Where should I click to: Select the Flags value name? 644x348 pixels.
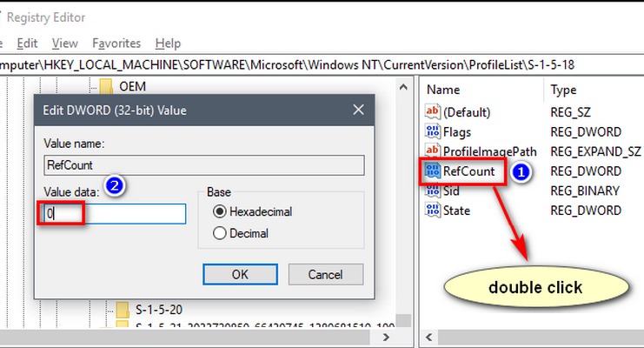pyautogui.click(x=457, y=132)
